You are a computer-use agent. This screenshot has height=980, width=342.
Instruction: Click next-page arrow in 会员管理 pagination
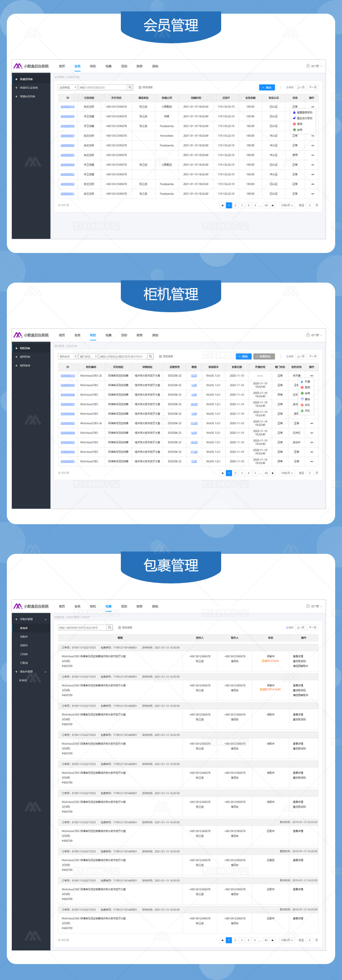[273, 205]
